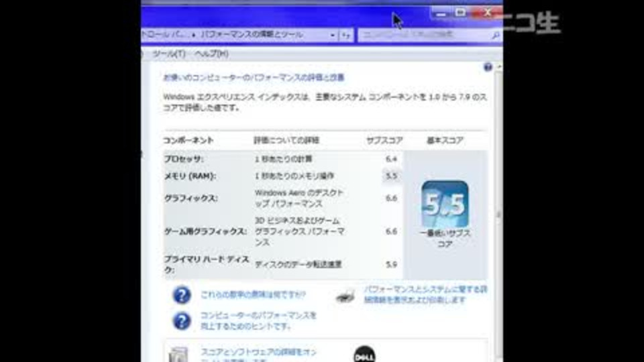This screenshot has height=362, width=644.
Task: Minimize the performance window
Action: [441, 13]
